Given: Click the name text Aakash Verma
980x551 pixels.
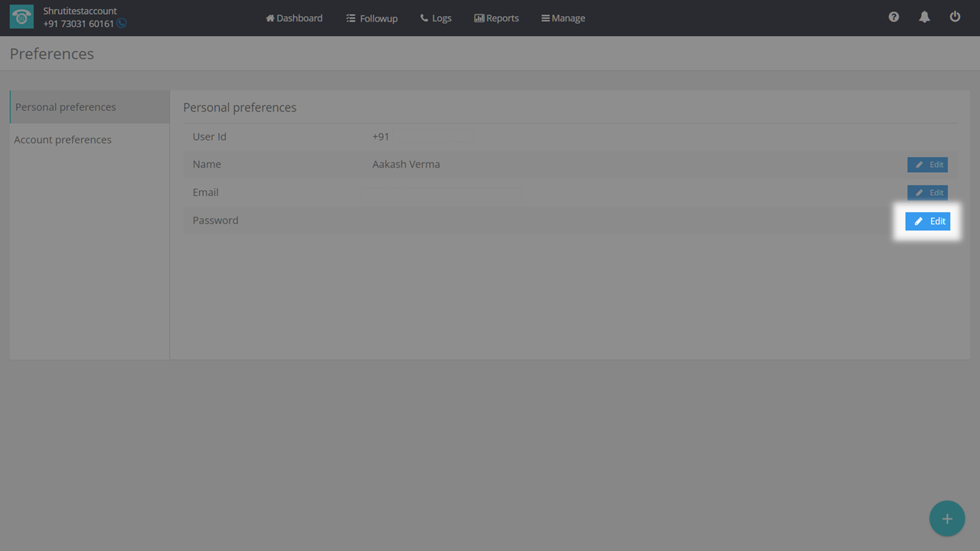Looking at the screenshot, I should coord(406,164).
